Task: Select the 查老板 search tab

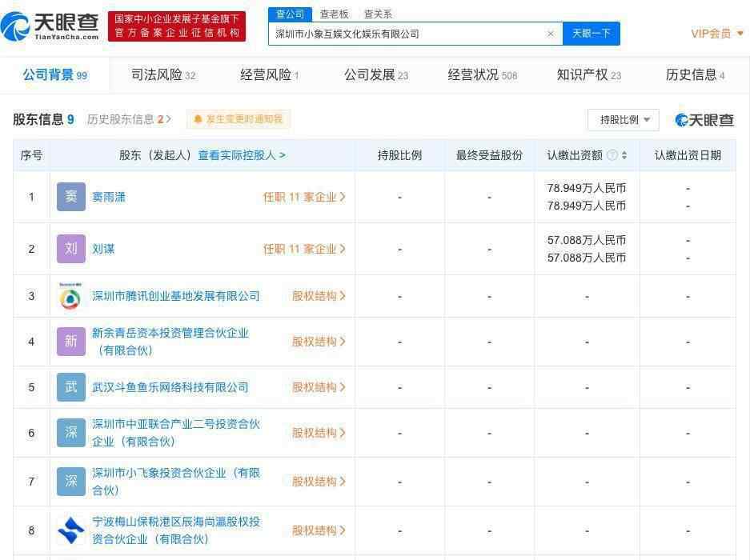Action: [334, 14]
